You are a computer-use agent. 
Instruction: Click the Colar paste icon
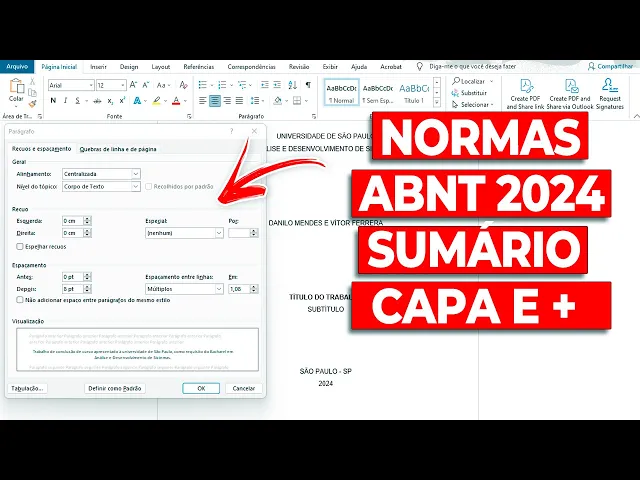coord(16,87)
